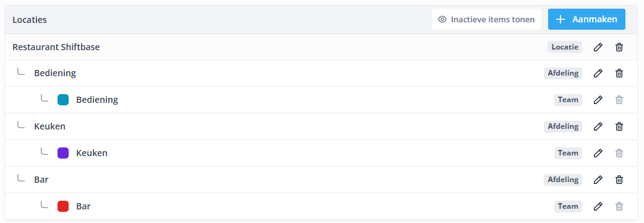Viewport: 644px width, 223px height.
Task: Edit the Bar team
Action: click(598, 206)
